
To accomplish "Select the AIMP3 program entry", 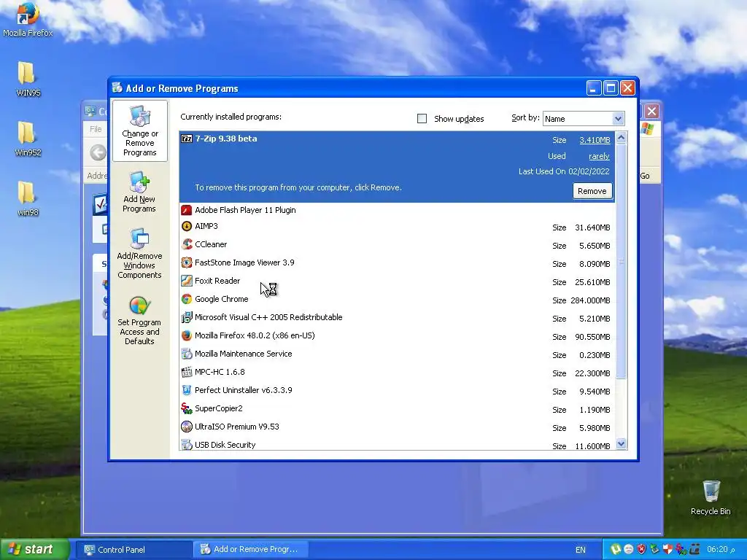I will coord(398,227).
